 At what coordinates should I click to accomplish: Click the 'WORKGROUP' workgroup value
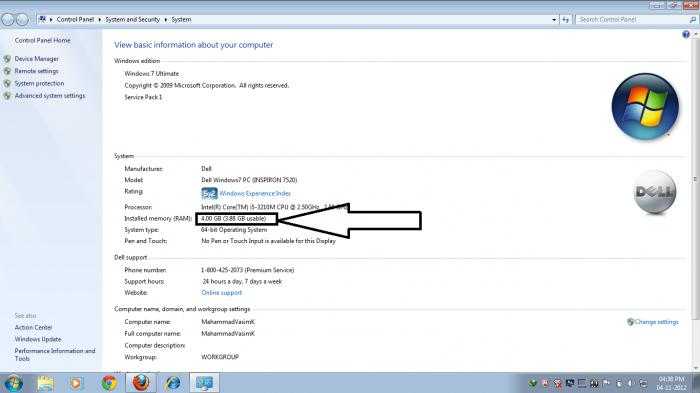[x=220, y=357]
